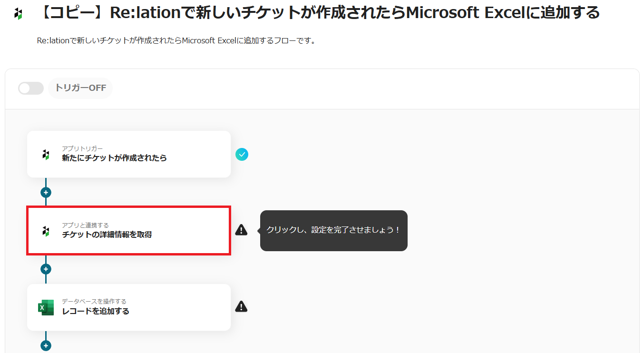Open the レコードを追加する step card

129,307
